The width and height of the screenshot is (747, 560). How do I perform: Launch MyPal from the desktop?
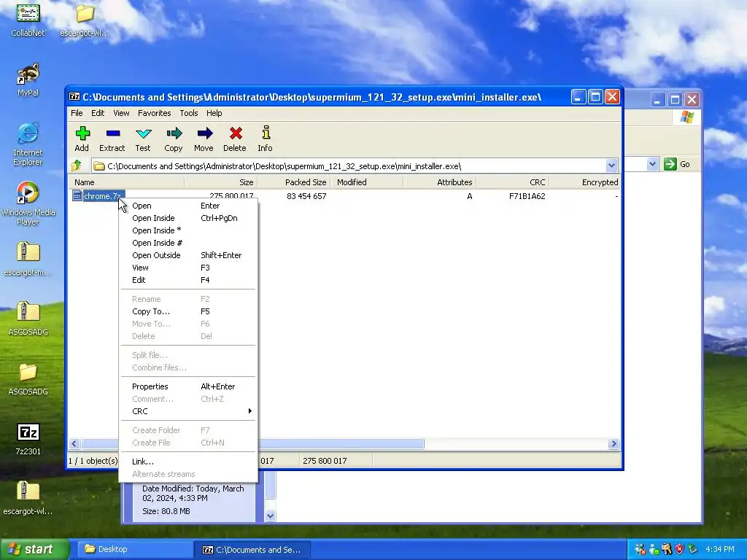28,79
